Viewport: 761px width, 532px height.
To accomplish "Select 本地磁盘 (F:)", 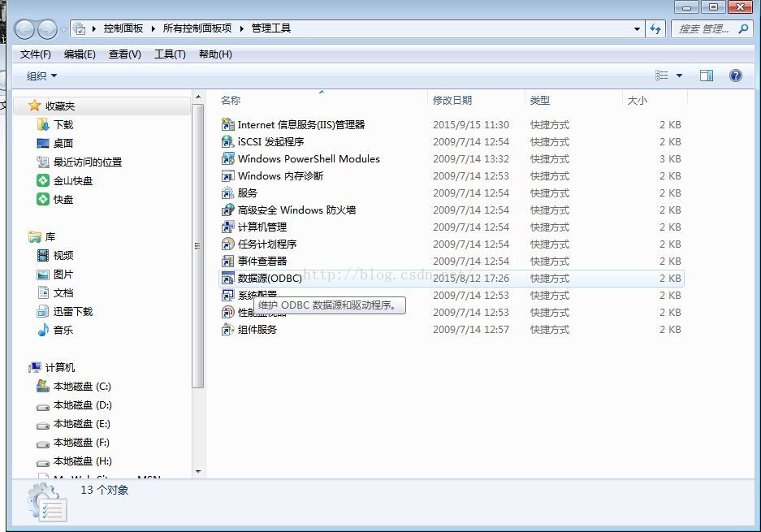I will pos(74,442).
